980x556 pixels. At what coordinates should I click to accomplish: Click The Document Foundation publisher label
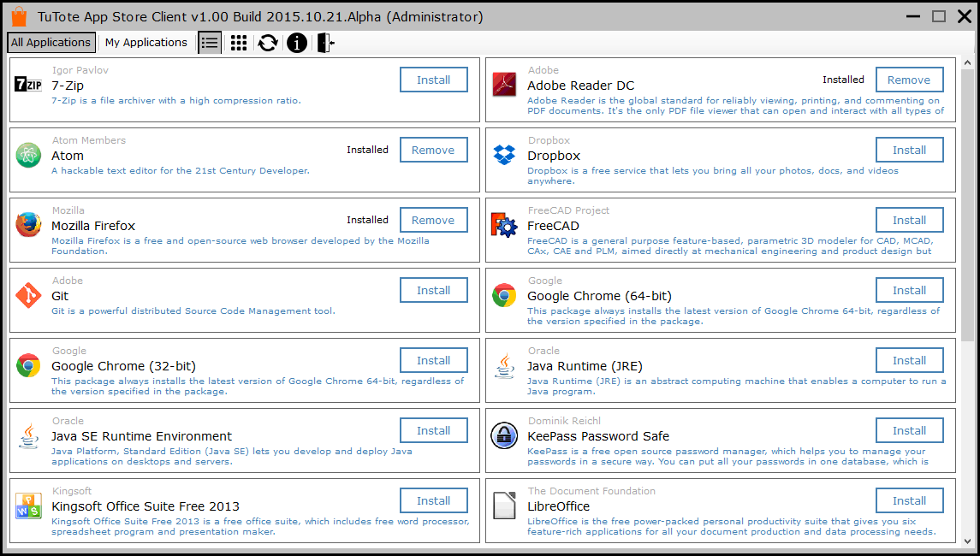592,491
